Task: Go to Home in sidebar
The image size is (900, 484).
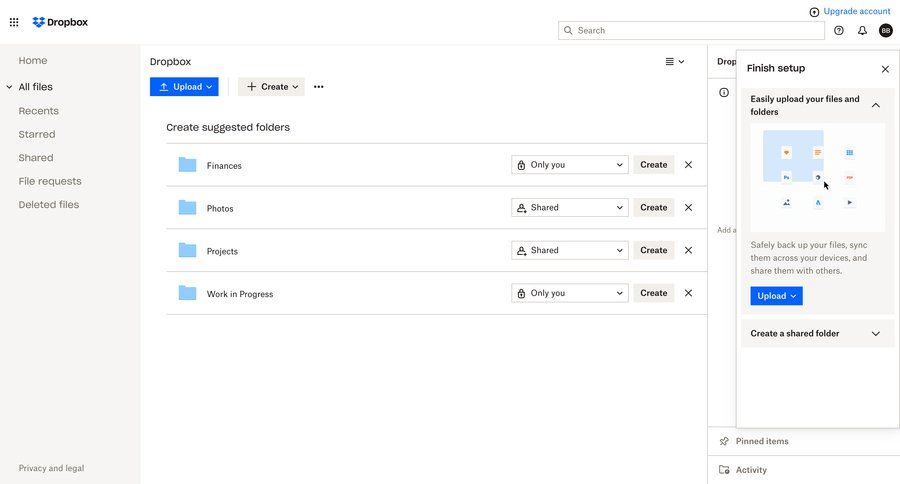Action: 33,60
